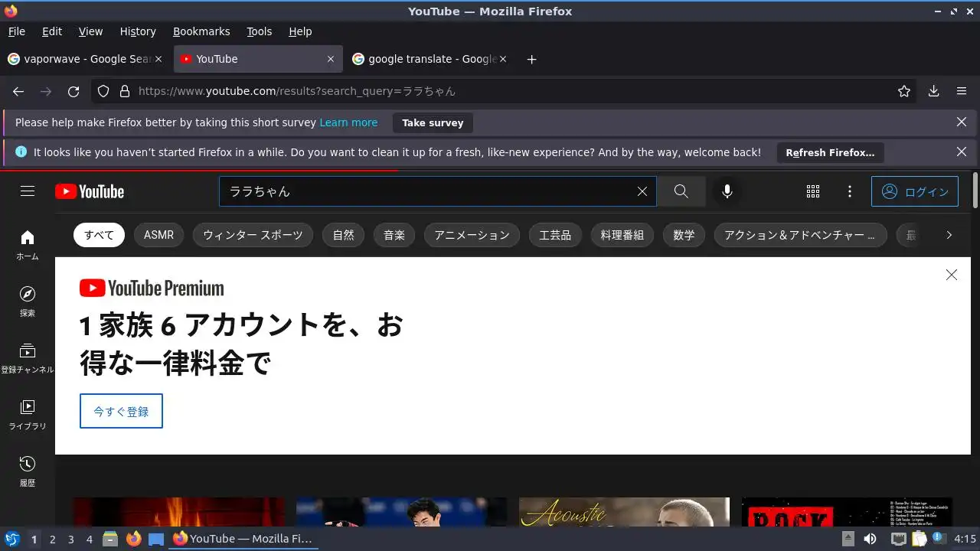Switch to workspace 2 in taskbar
Screen dimensions: 980x551
(x=52, y=540)
